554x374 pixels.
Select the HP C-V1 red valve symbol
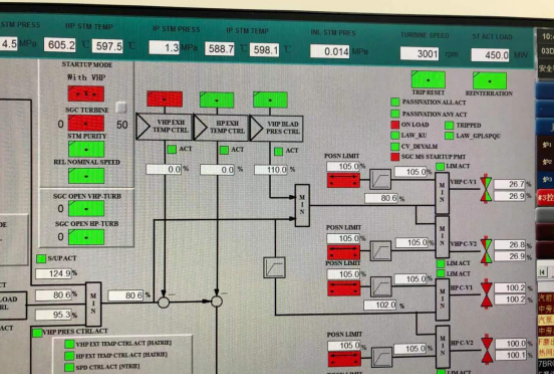click(x=487, y=294)
